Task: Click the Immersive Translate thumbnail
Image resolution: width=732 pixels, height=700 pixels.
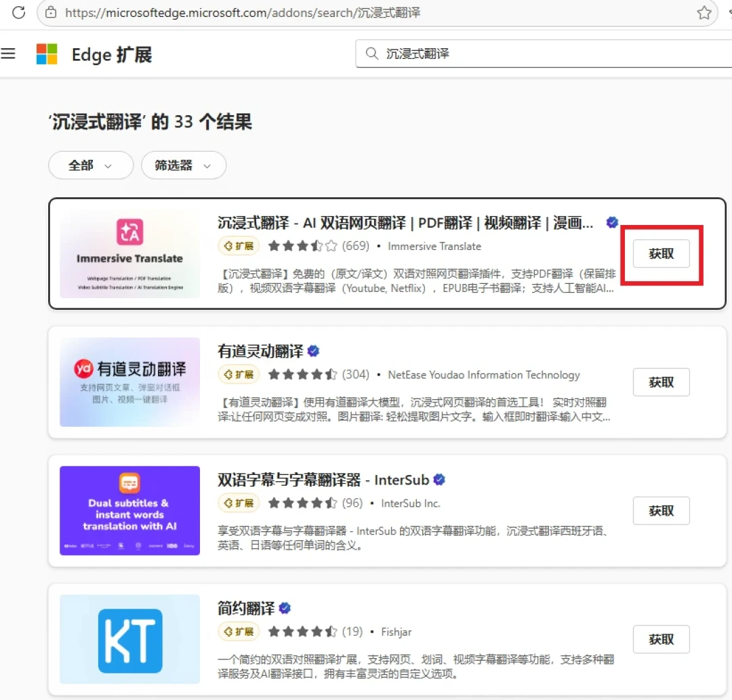Action: (x=129, y=253)
